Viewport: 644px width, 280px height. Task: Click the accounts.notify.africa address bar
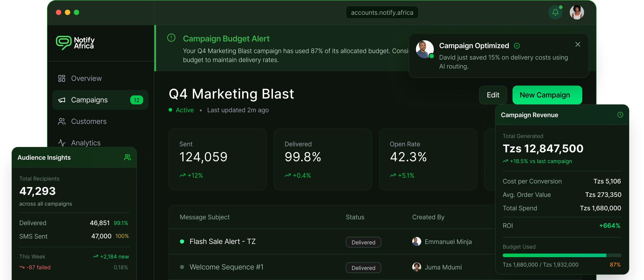tap(382, 13)
